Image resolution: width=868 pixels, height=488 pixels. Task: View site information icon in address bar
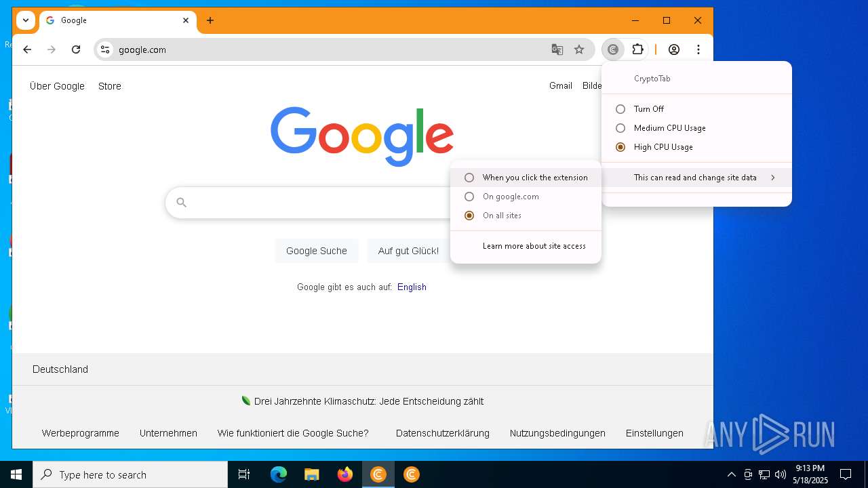pyautogui.click(x=104, y=49)
